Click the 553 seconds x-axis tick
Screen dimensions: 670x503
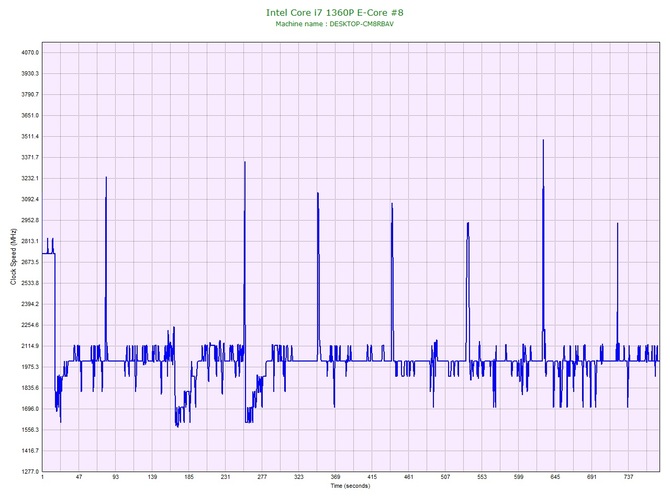tap(482, 477)
